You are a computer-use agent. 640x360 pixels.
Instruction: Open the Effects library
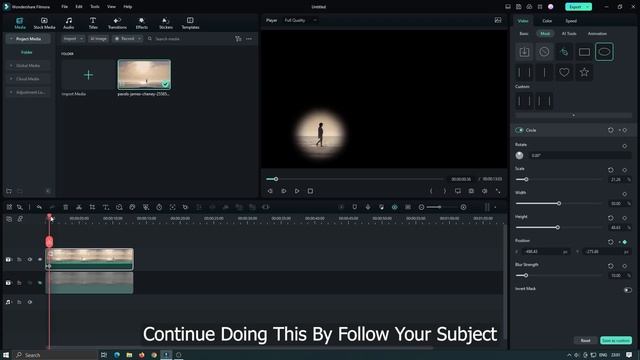[142, 23]
